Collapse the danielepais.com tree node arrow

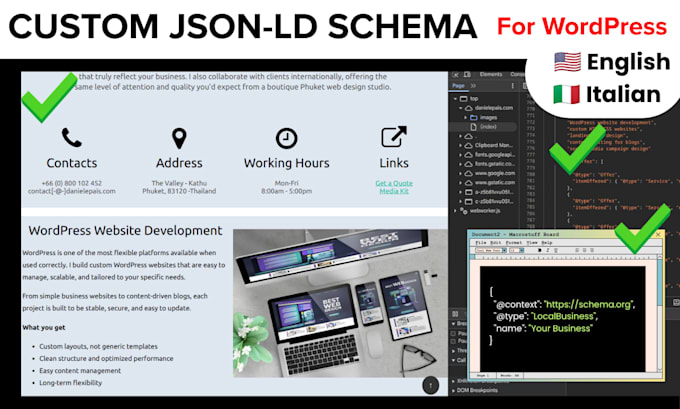pos(460,108)
